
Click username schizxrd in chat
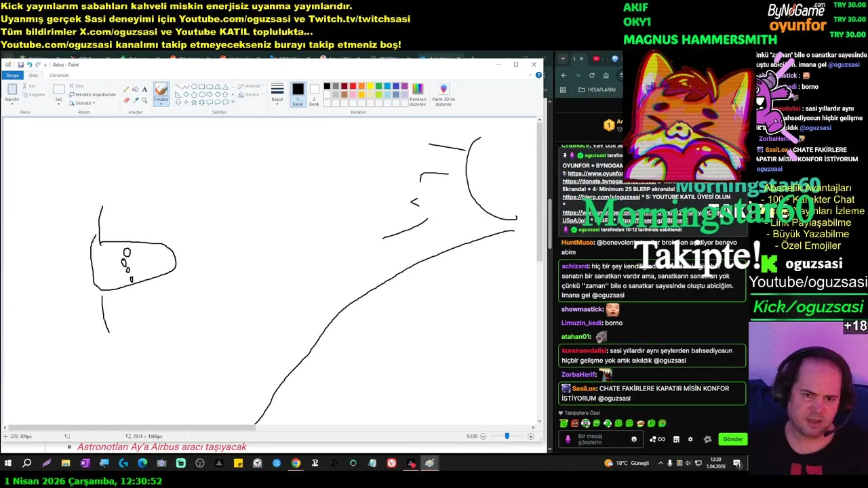click(x=574, y=266)
